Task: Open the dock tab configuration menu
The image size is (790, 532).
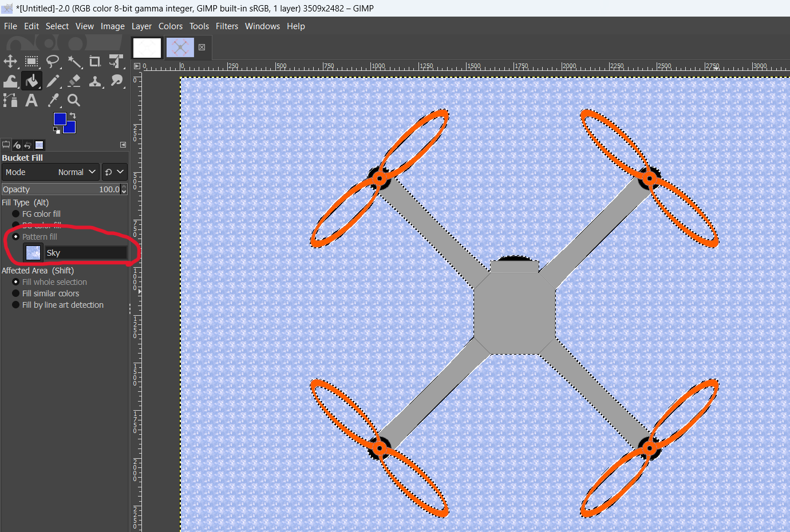Action: pyautogui.click(x=123, y=145)
